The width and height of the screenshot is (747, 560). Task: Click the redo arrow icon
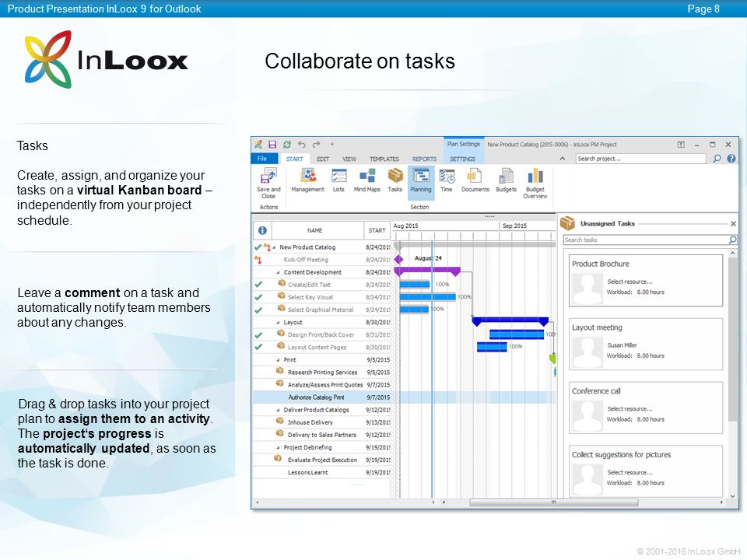click(x=317, y=145)
